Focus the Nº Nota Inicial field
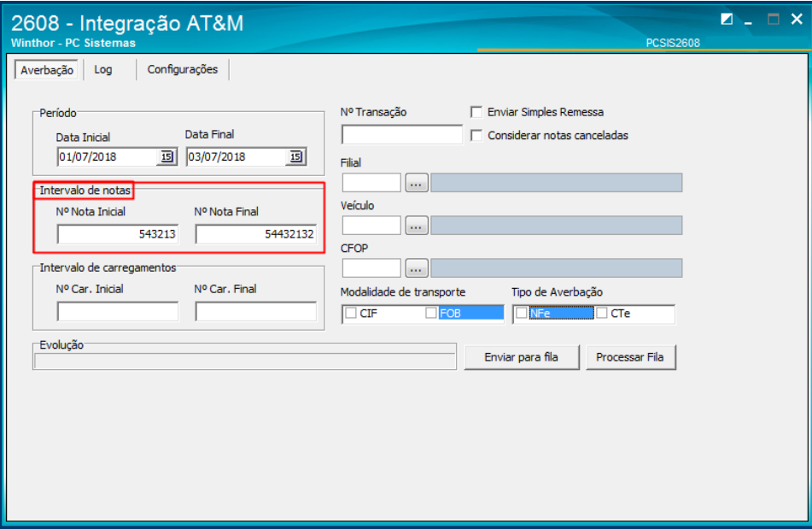Screen dimensions: 812x529 118,234
